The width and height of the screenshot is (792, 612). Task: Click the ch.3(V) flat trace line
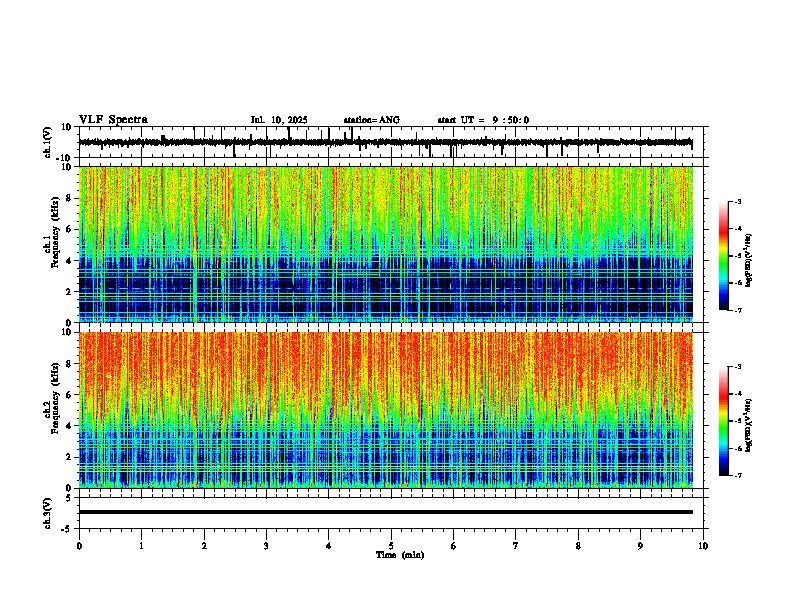tap(386, 512)
